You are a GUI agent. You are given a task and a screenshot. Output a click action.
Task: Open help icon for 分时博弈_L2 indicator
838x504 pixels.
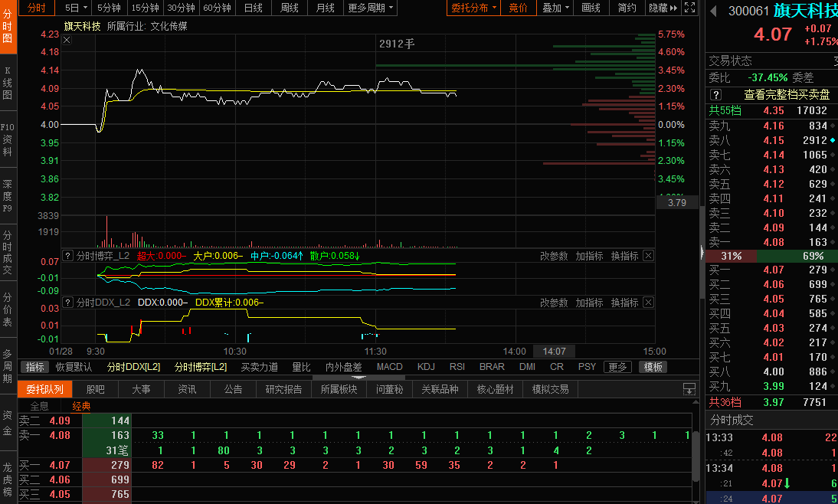click(x=67, y=256)
